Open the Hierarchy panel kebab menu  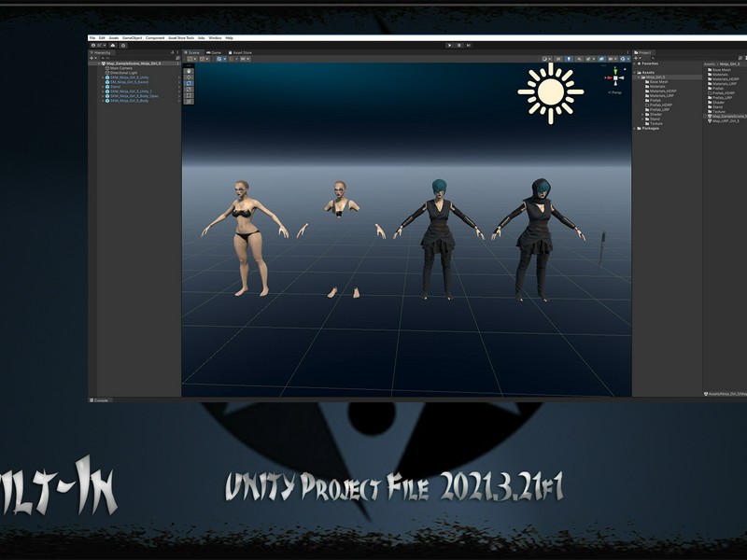tap(177, 52)
